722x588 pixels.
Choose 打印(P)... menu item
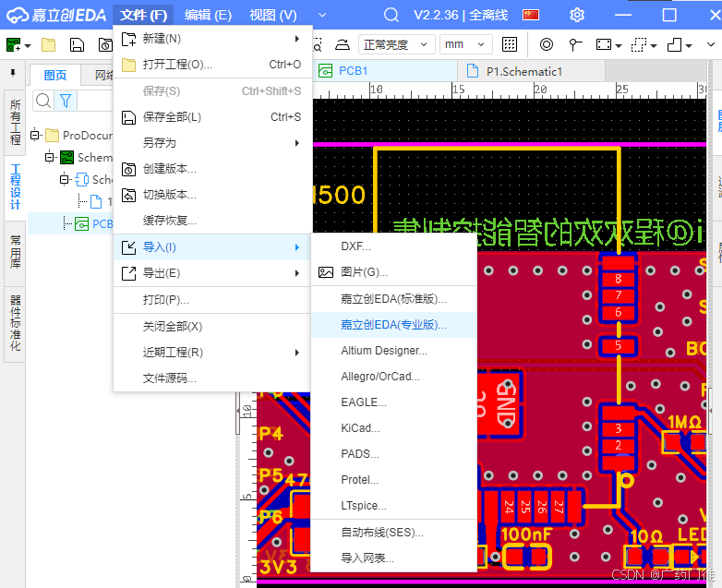pos(212,300)
